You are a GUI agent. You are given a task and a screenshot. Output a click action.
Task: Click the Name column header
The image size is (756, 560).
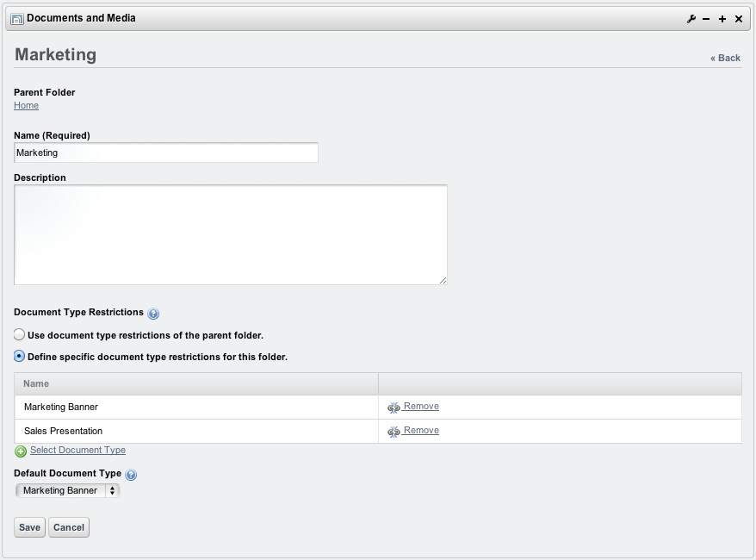click(196, 383)
